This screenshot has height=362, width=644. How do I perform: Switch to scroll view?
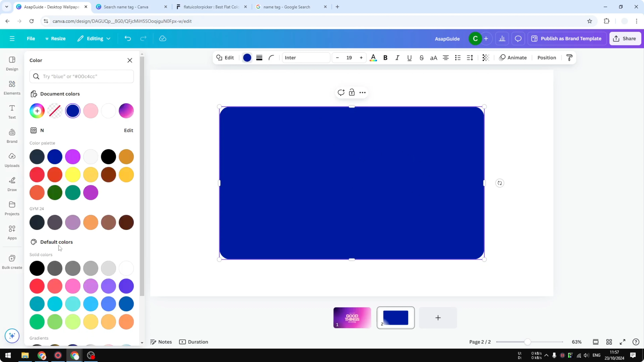pyautogui.click(x=596, y=342)
